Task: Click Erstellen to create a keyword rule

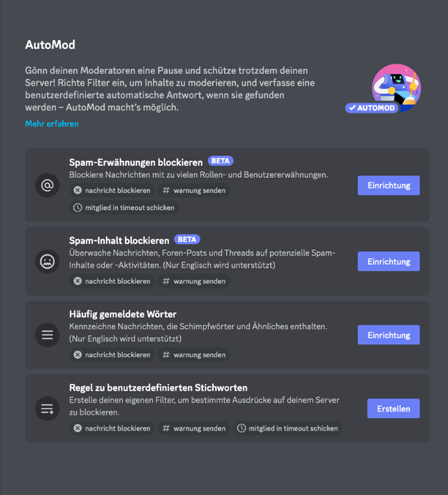Action: 393,408
